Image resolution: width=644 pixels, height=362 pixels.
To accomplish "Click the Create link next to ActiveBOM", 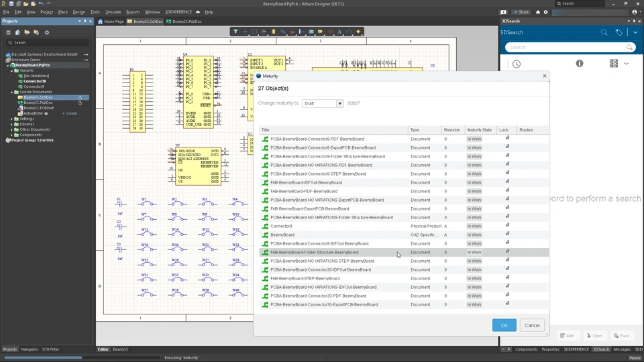I will (x=70, y=113).
